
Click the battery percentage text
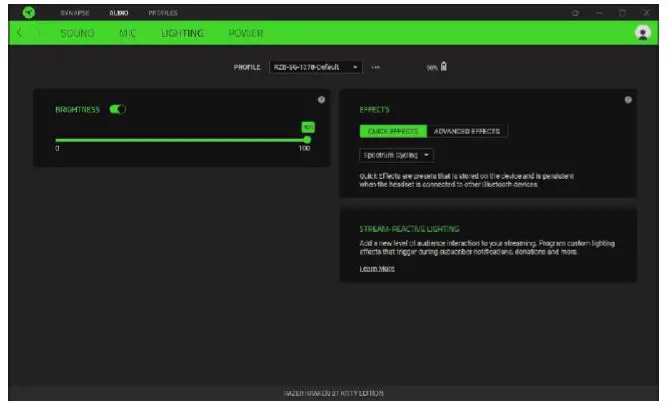coord(432,68)
